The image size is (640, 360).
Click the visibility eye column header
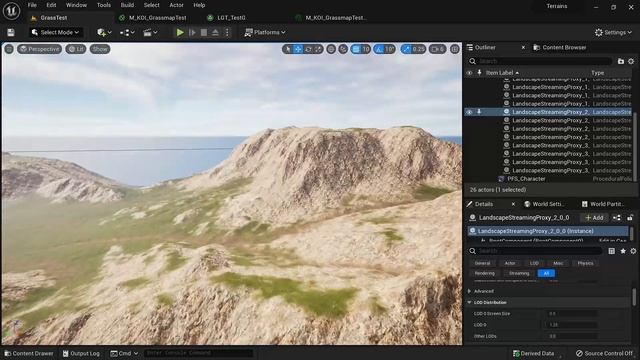point(469,73)
